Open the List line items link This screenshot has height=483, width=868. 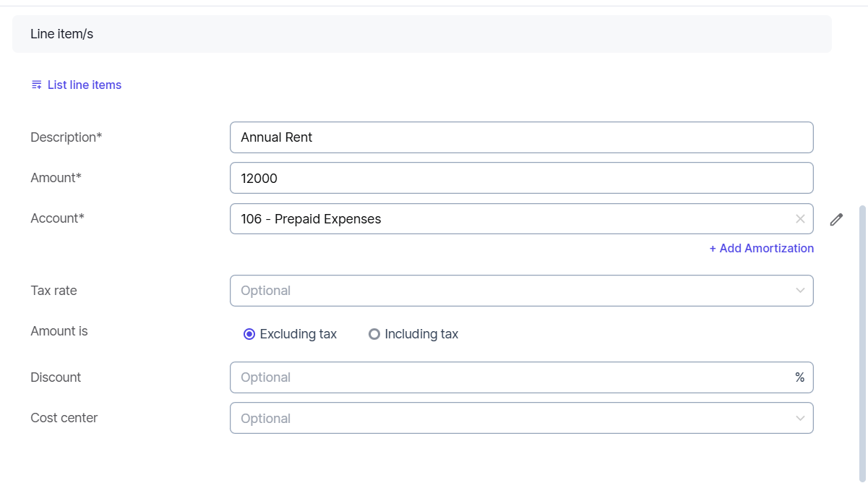84,85
